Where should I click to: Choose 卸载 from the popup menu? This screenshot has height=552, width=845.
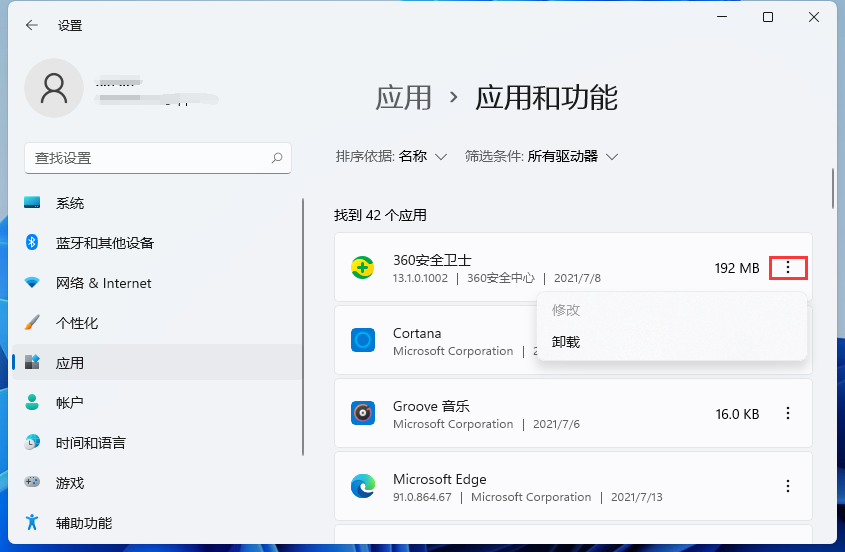click(x=566, y=342)
